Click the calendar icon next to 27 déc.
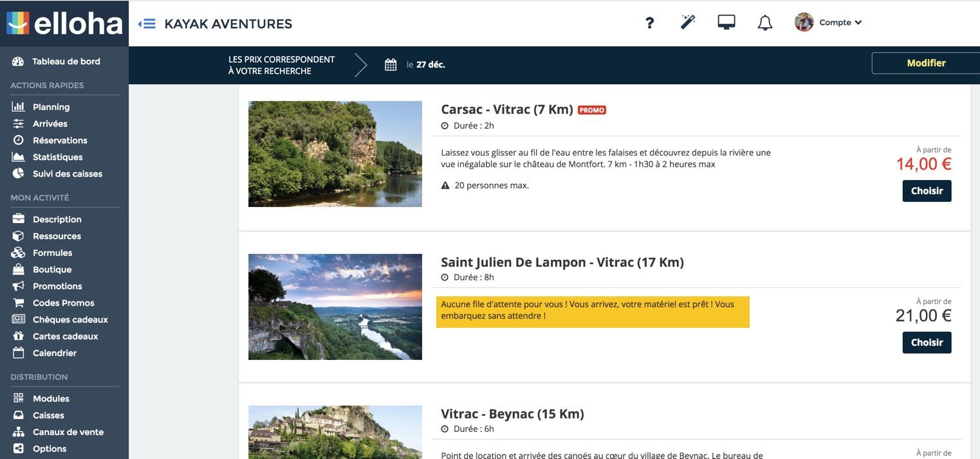 pos(391,64)
